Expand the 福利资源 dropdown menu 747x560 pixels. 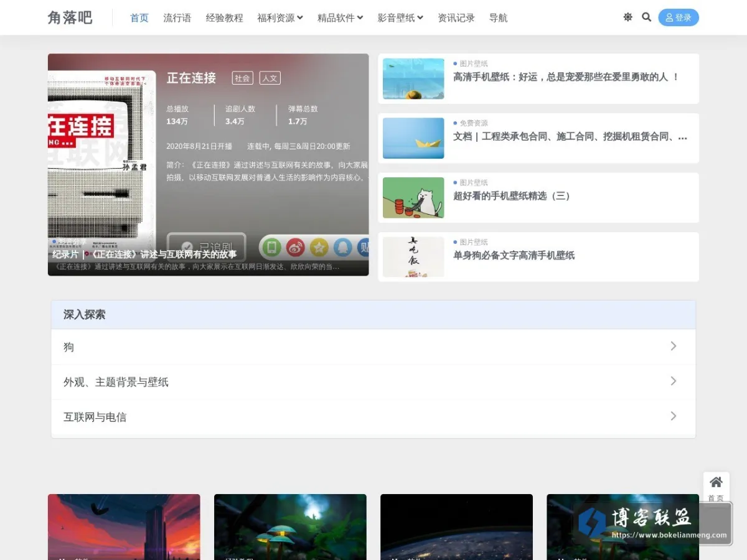point(280,17)
